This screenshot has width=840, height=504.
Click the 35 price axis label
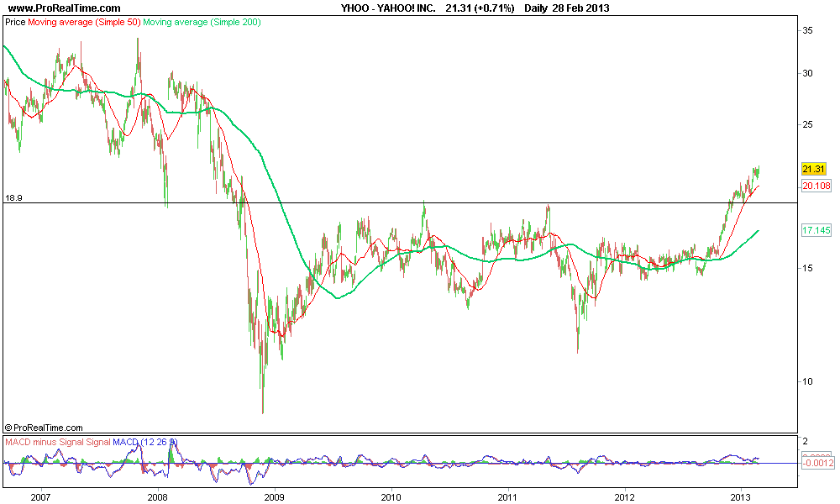pyautogui.click(x=807, y=30)
